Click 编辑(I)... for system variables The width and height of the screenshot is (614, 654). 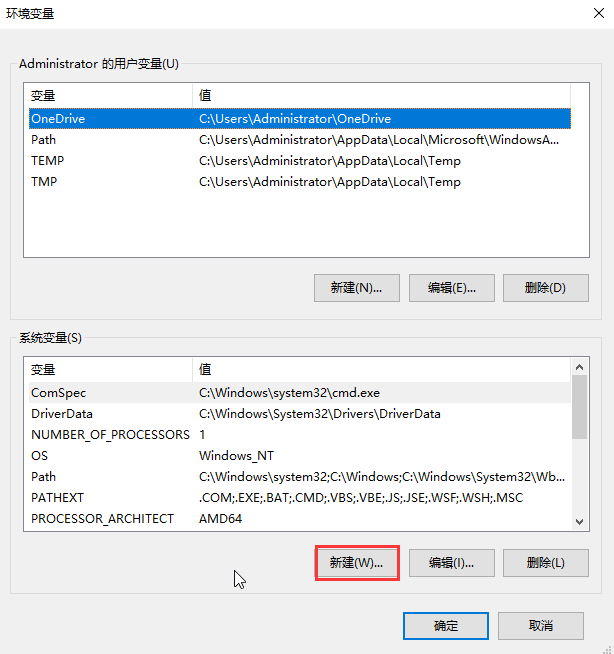pyautogui.click(x=452, y=563)
